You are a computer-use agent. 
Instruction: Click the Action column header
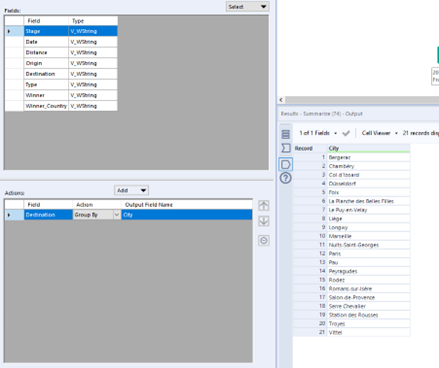point(97,205)
